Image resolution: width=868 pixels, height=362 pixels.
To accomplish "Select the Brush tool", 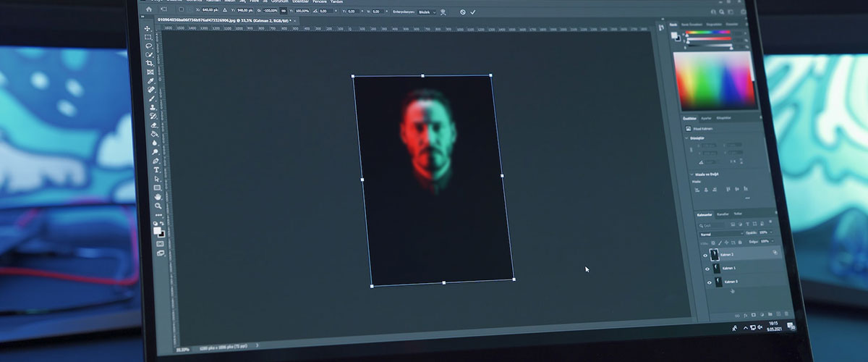I will 151,98.
